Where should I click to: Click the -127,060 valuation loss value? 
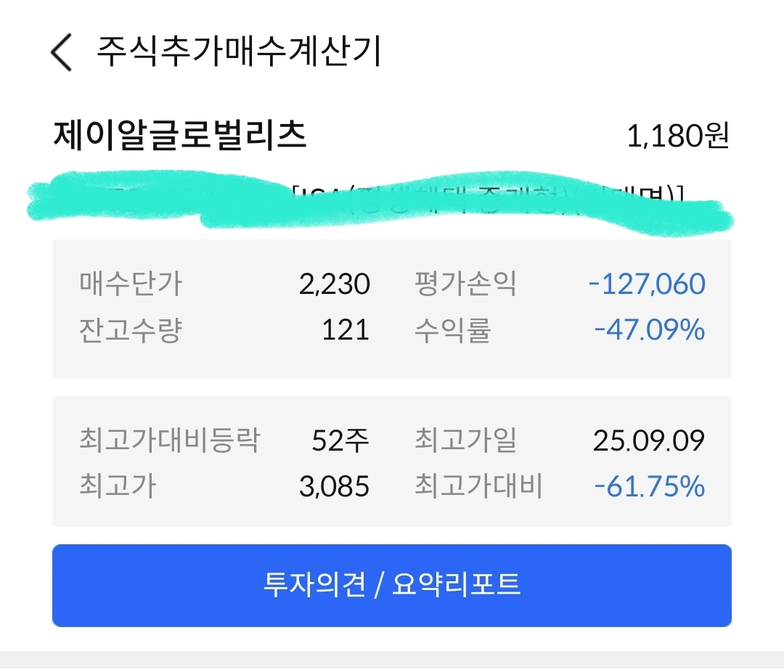click(x=646, y=284)
